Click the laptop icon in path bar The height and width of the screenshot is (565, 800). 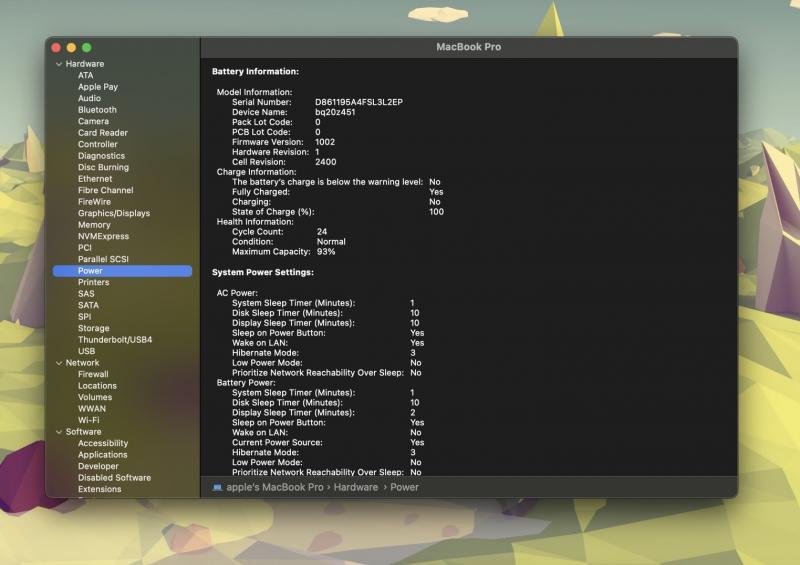point(217,487)
